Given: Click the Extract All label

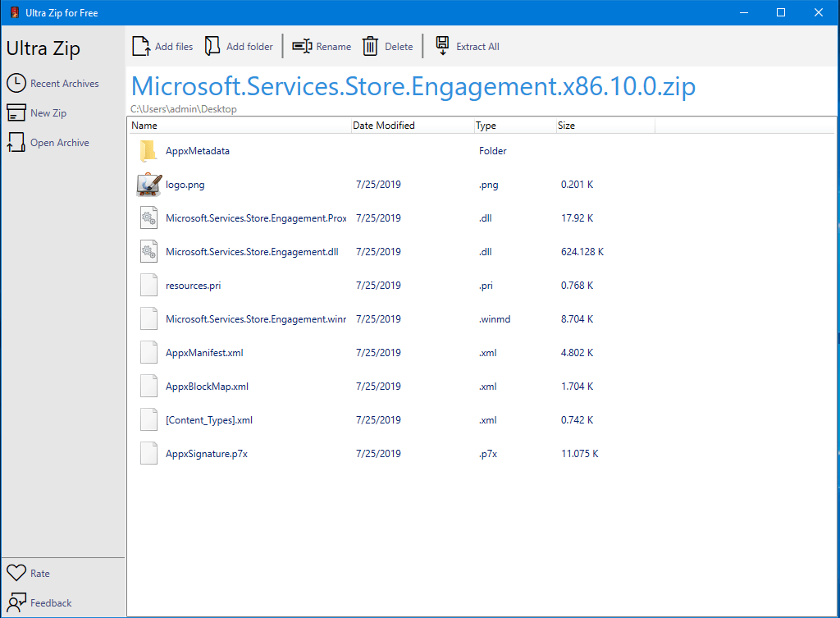Looking at the screenshot, I should click(478, 47).
